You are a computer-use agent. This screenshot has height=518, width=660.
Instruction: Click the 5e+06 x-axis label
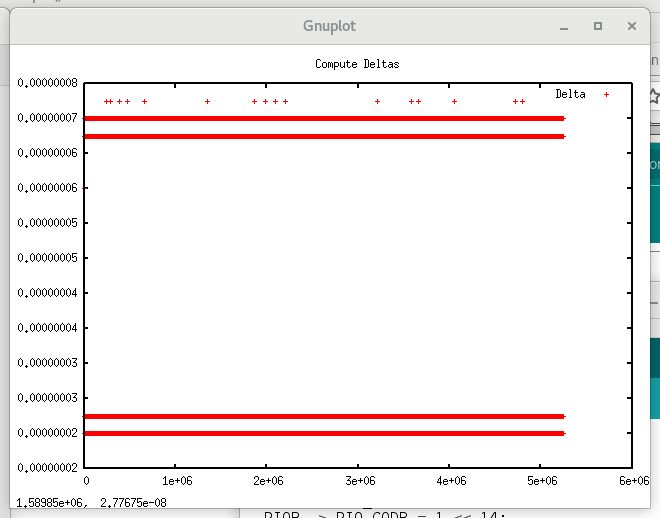point(542,481)
